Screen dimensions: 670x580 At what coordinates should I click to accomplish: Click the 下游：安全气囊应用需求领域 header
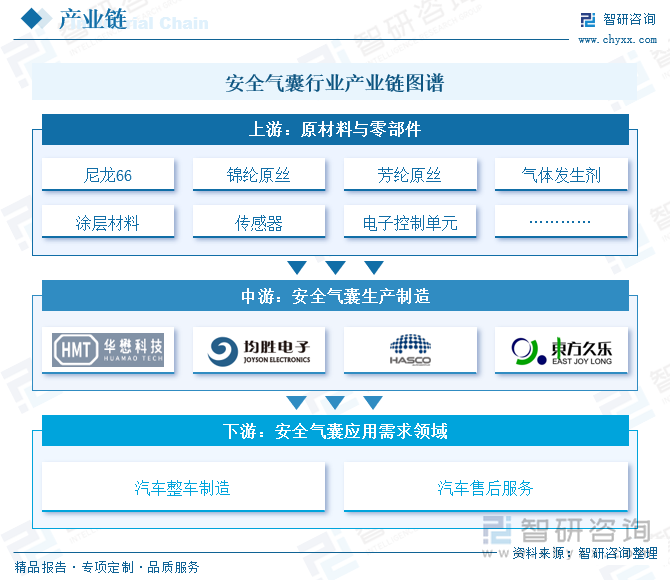[335, 431]
